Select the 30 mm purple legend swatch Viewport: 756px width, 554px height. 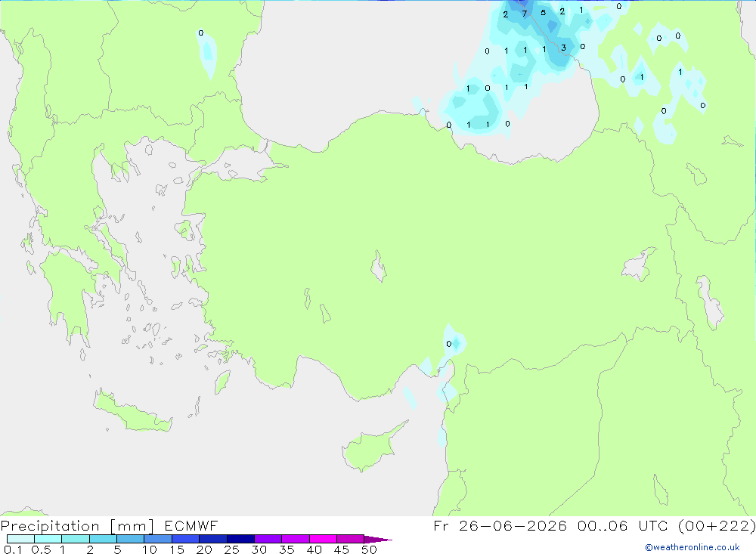(x=268, y=539)
